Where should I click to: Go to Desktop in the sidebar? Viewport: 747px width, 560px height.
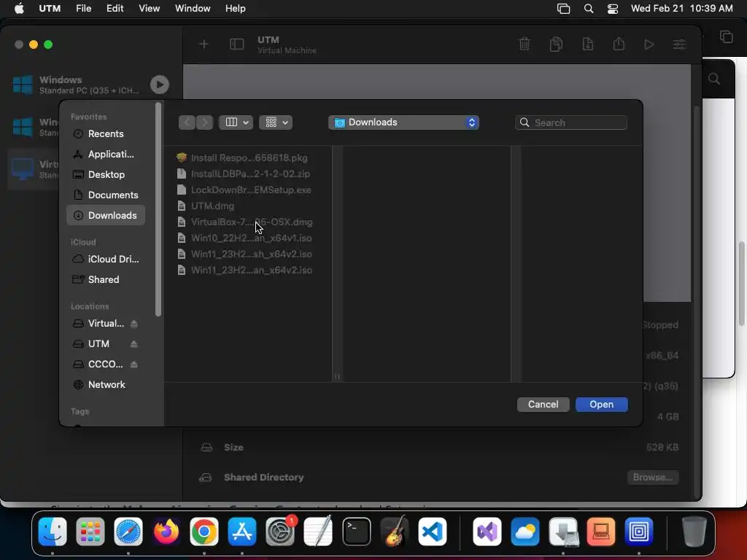[x=105, y=175]
